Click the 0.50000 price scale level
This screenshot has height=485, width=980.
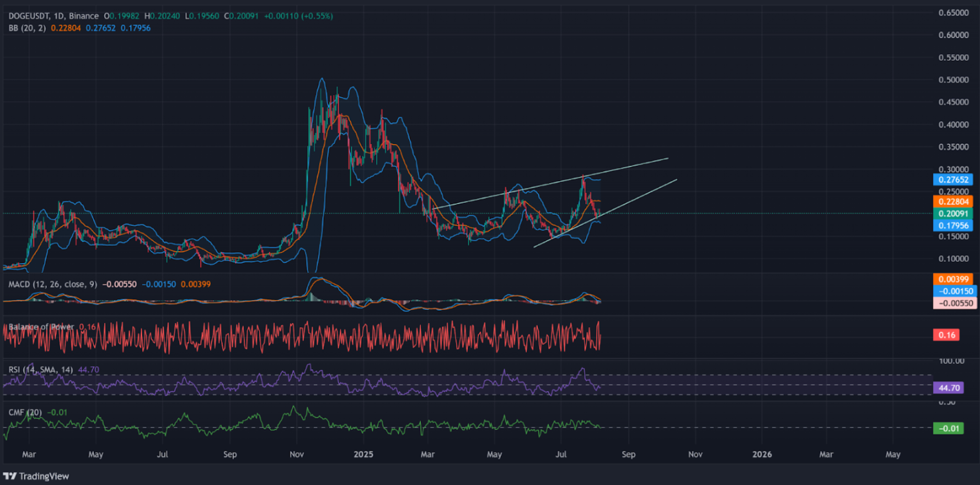tap(955, 80)
